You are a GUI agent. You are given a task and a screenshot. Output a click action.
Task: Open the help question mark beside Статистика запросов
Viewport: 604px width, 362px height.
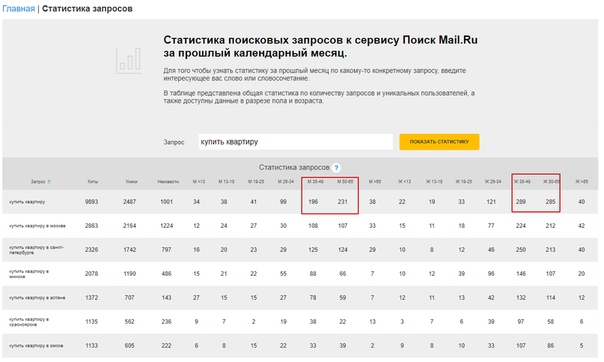pos(336,168)
